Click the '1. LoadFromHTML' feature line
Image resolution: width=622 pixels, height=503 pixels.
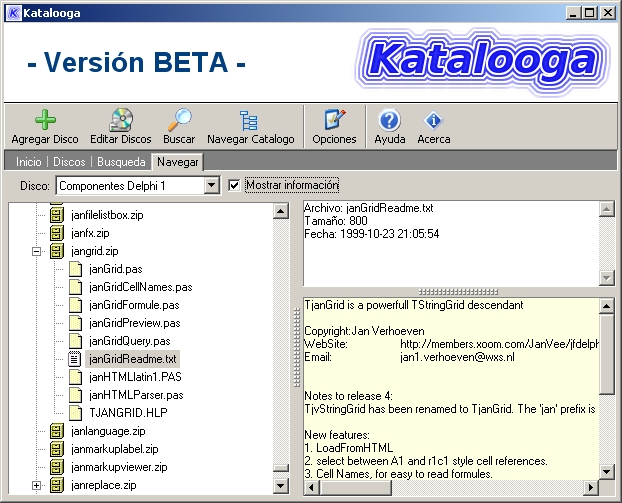click(348, 448)
